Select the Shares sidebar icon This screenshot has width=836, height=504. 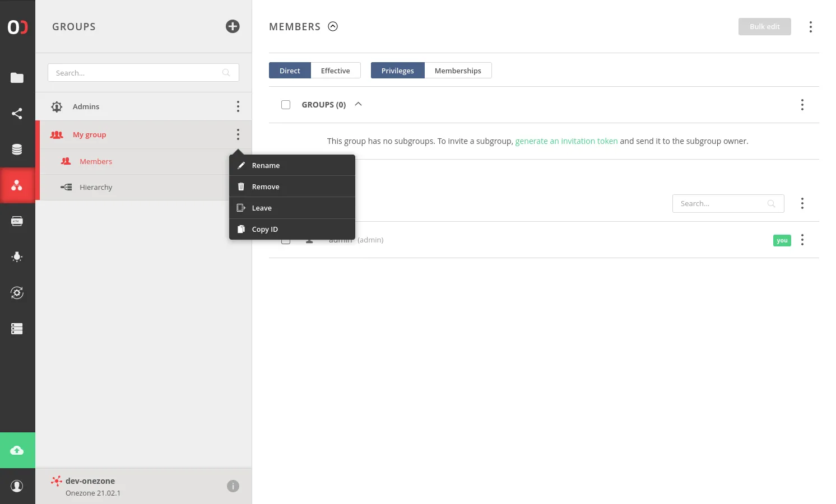click(x=17, y=114)
